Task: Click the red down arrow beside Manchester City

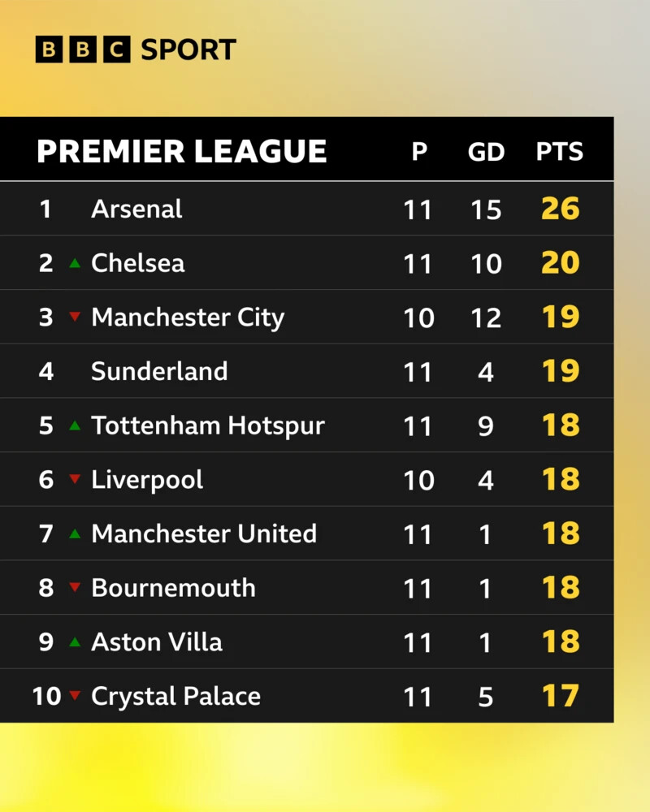Action: 75,317
